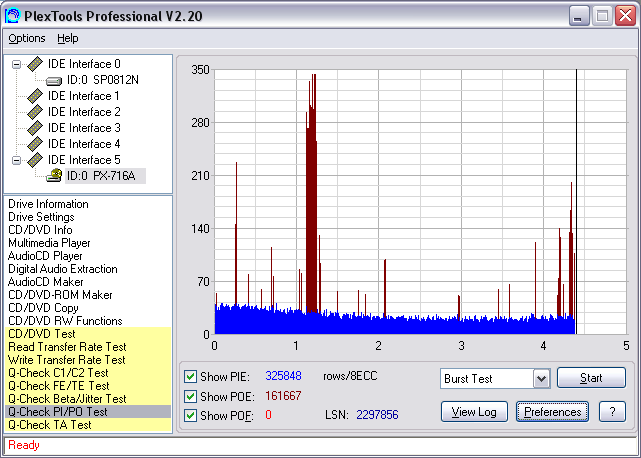
Task: Click the IDE Interface 4 chip icon
Action: pyautogui.click(x=35, y=144)
